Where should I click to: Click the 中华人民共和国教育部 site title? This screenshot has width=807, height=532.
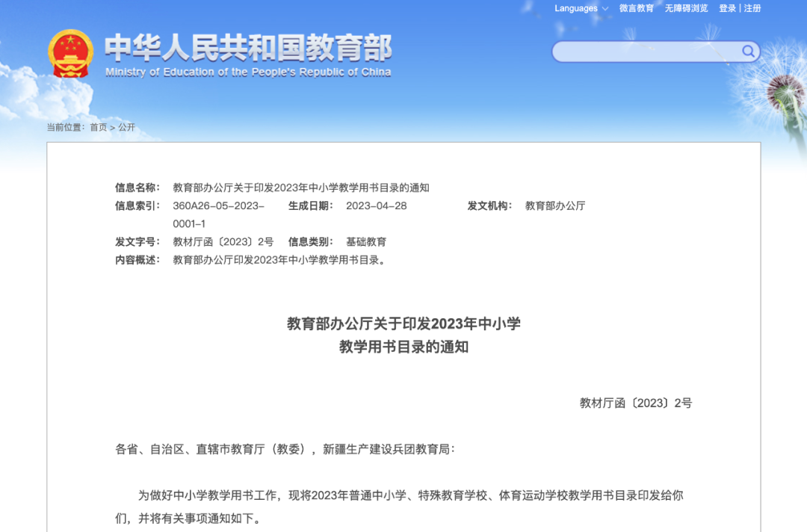point(247,48)
